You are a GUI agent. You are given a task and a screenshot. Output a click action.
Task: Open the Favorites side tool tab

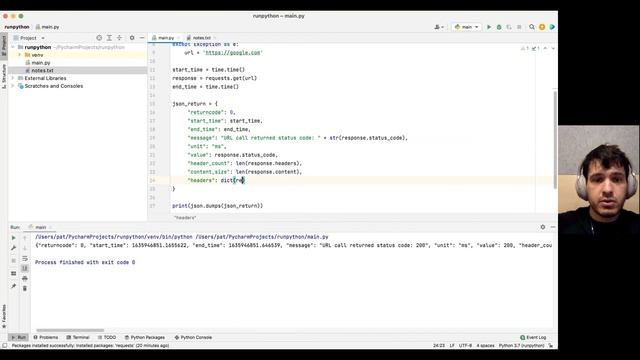tap(4, 316)
